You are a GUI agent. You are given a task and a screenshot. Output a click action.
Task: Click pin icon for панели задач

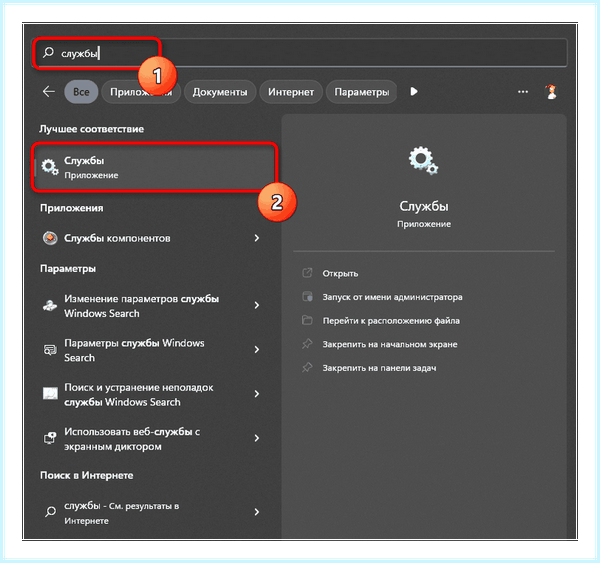coord(307,367)
